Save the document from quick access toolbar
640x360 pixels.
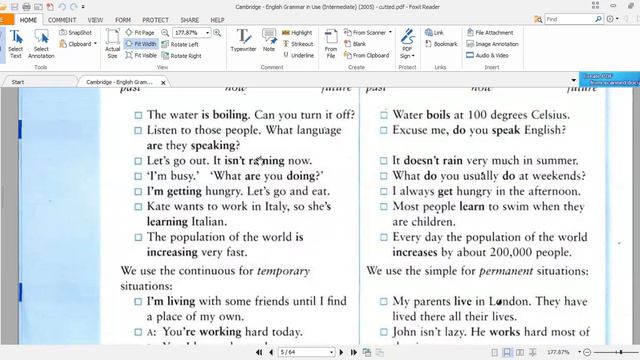tap(14, 7)
